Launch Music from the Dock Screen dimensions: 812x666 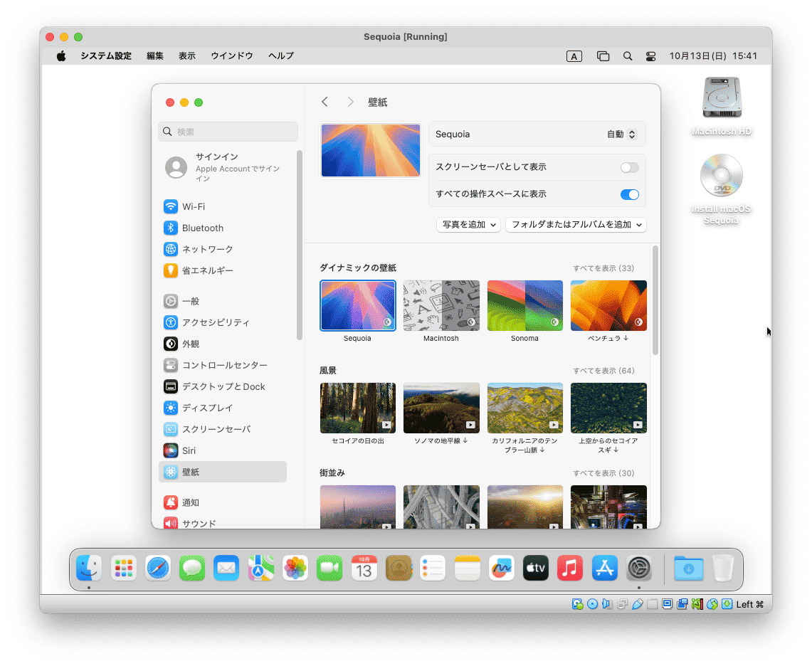click(570, 568)
